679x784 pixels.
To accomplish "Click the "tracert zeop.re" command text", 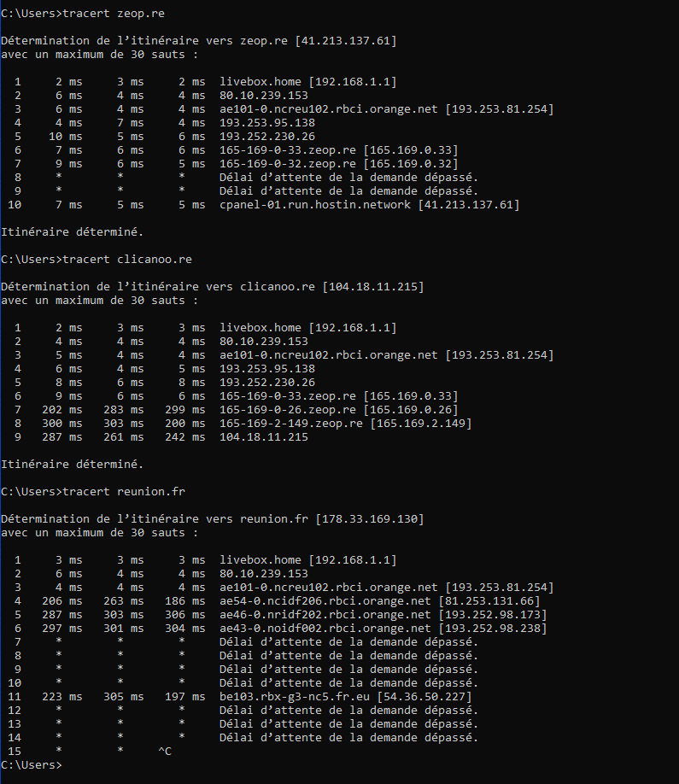I will tap(113, 14).
